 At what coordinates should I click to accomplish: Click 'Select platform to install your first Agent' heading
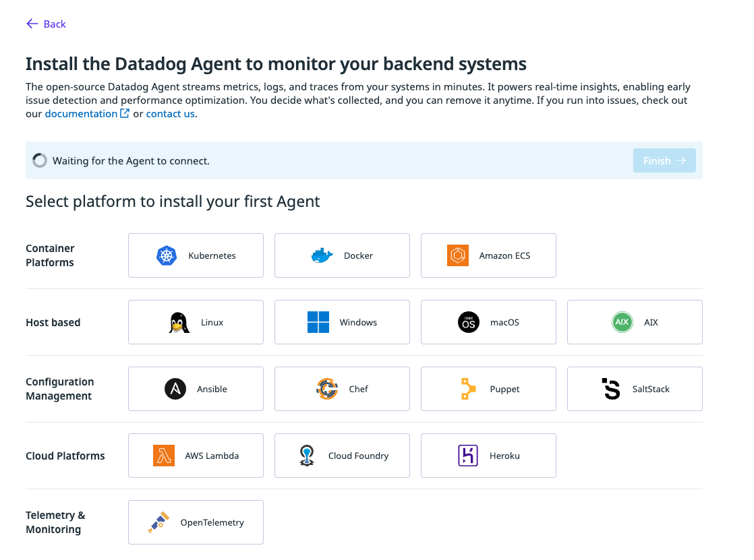(x=173, y=201)
